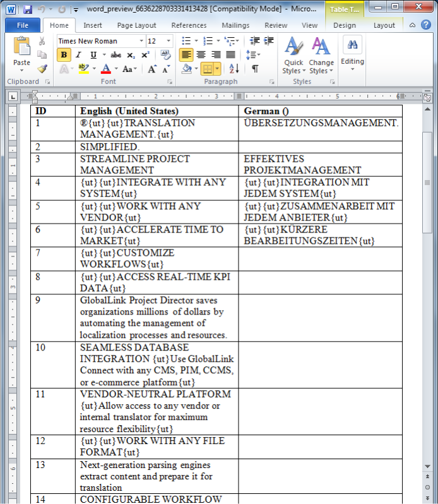The image size is (438, 504).
Task: Click cell containing SIMPLIFIED.
Action: pyautogui.click(x=157, y=147)
